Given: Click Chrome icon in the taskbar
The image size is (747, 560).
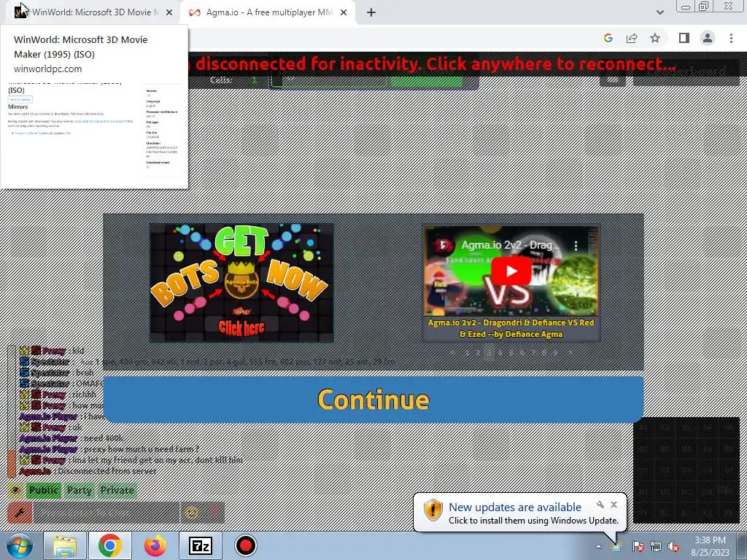Looking at the screenshot, I should (110, 545).
